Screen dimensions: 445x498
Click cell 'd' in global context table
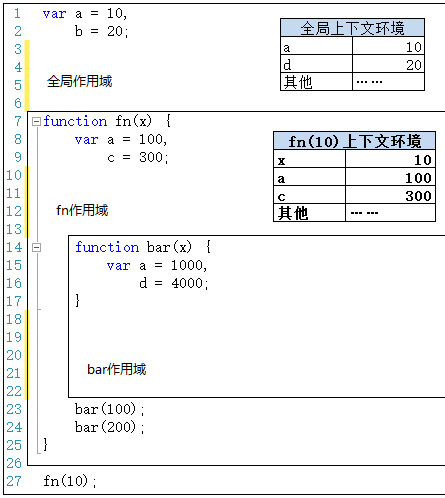coord(316,65)
